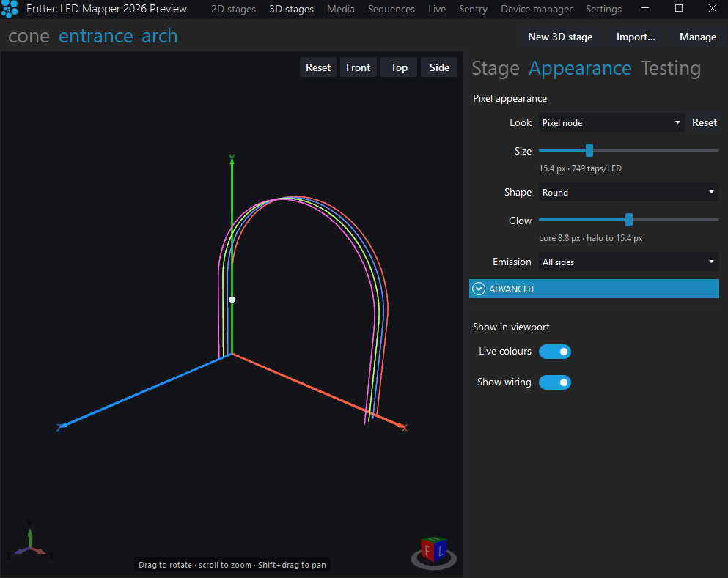
Task: Open the 2D stages menu
Action: (233, 10)
